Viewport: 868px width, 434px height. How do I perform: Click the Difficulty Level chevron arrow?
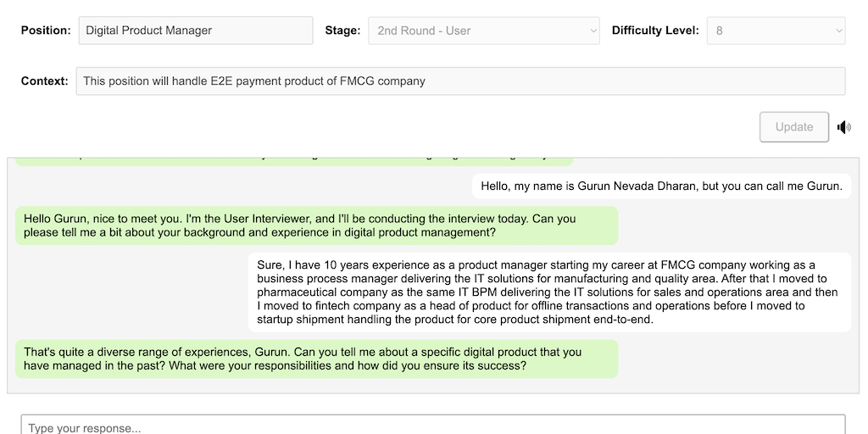click(x=838, y=31)
